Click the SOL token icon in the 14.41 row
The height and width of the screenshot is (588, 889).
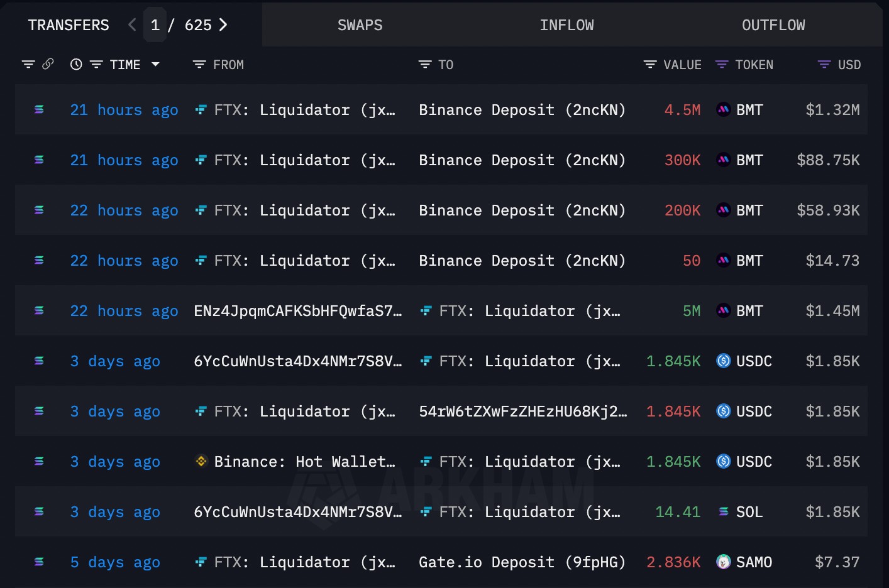724,512
